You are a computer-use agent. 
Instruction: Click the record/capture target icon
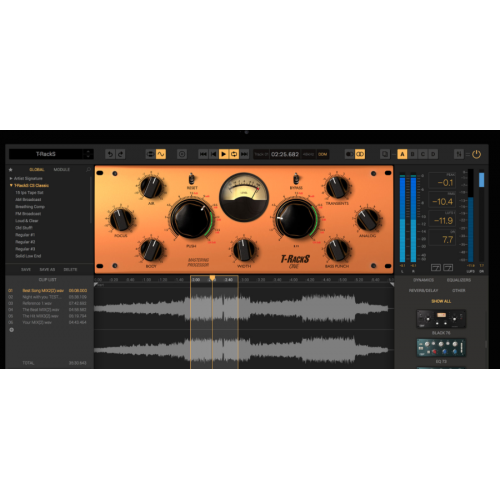[x=182, y=154]
